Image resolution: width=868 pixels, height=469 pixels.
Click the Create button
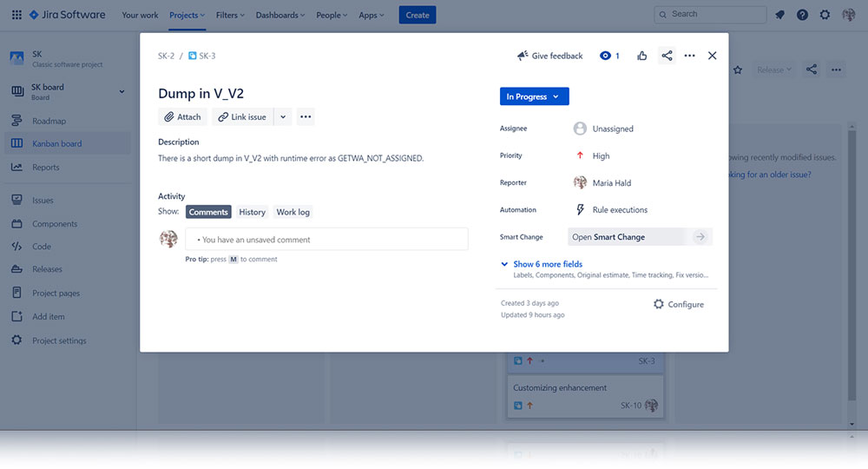tap(418, 15)
